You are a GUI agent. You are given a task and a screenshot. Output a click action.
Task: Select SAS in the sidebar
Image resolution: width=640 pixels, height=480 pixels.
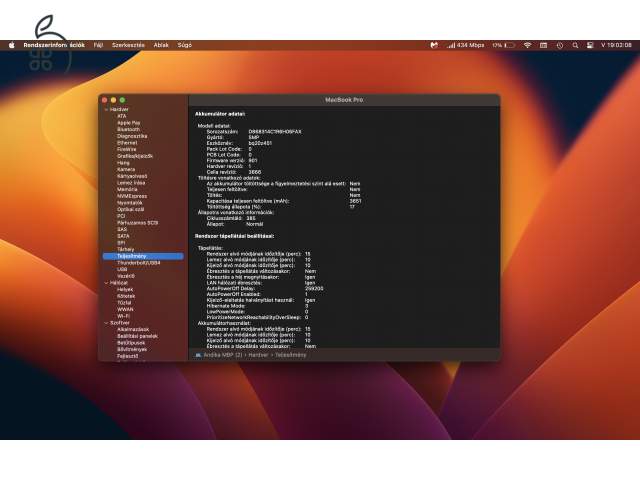122,229
